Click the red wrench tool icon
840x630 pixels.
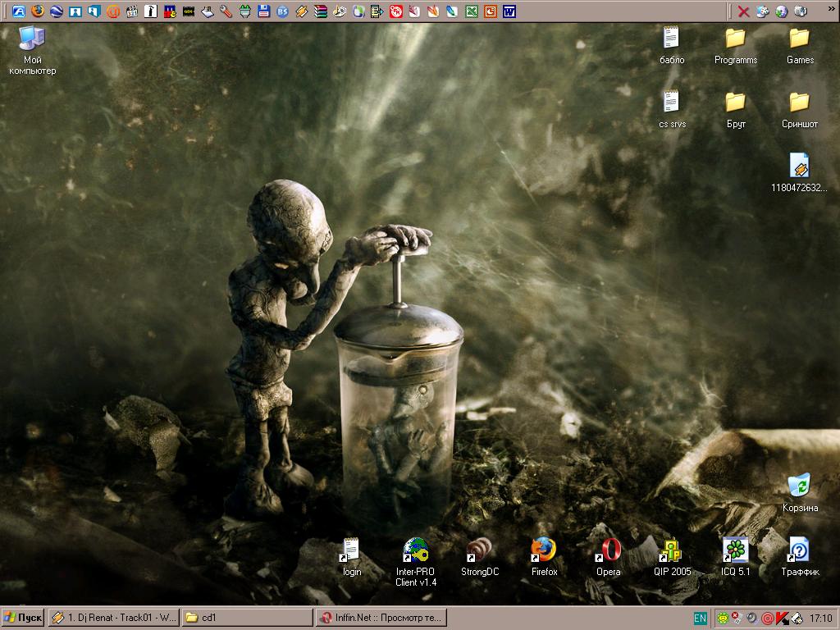click(226, 11)
